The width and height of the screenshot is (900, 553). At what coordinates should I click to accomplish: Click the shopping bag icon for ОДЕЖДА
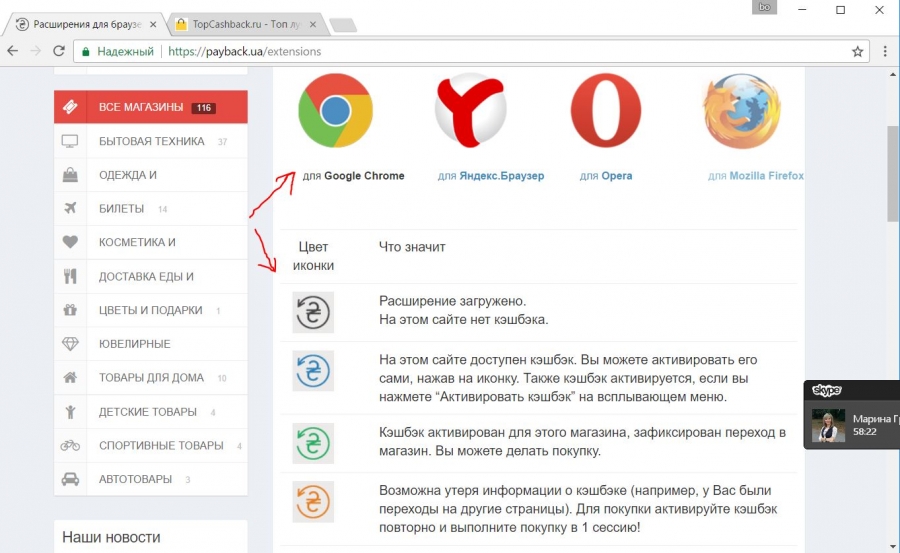pyautogui.click(x=70, y=175)
